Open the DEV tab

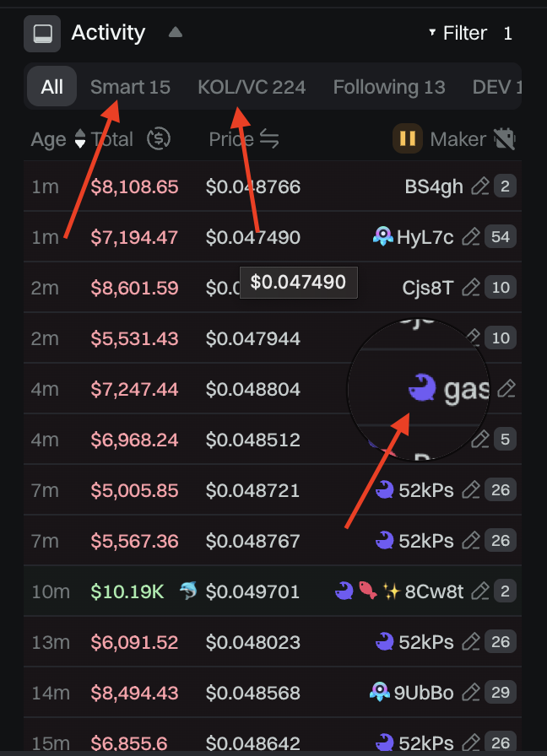pos(496,87)
